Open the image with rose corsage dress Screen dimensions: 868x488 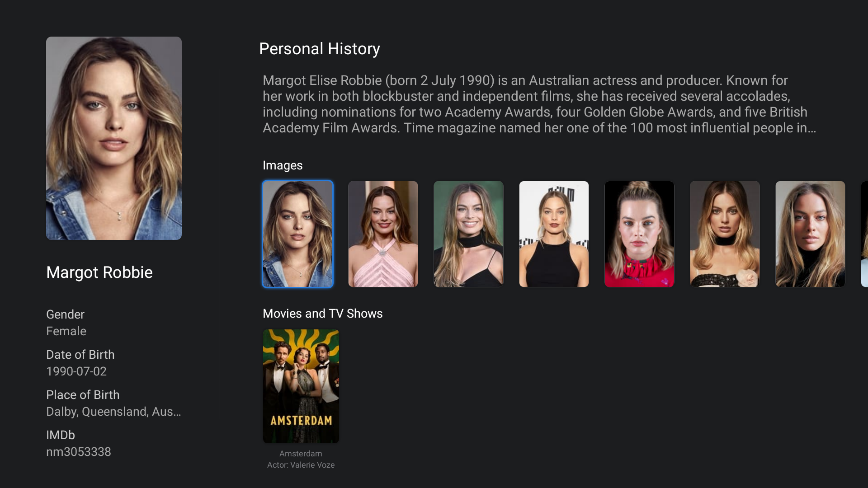point(725,234)
